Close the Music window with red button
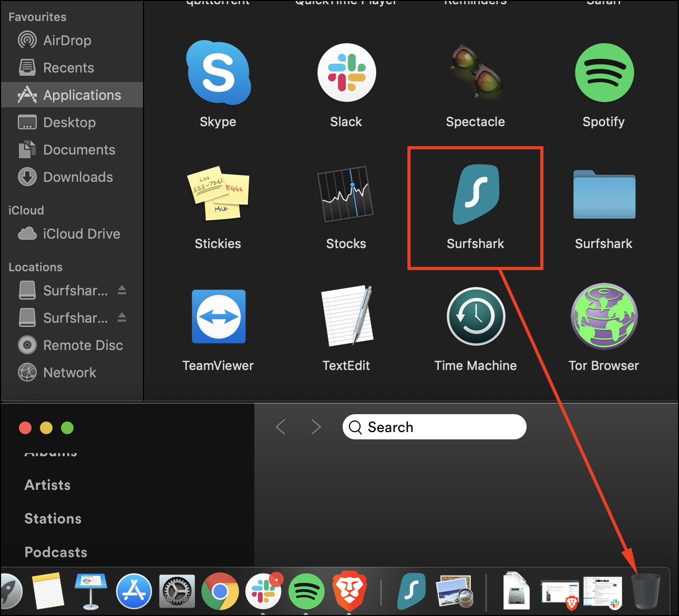The image size is (679, 616). (25, 428)
